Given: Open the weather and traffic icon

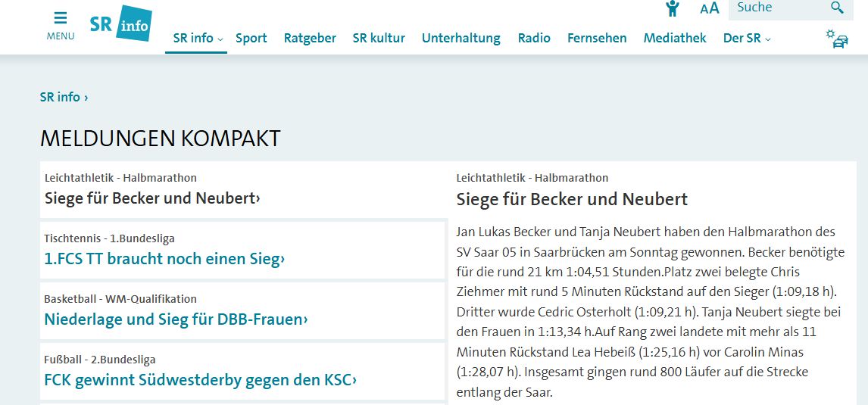Looking at the screenshot, I should [x=836, y=39].
